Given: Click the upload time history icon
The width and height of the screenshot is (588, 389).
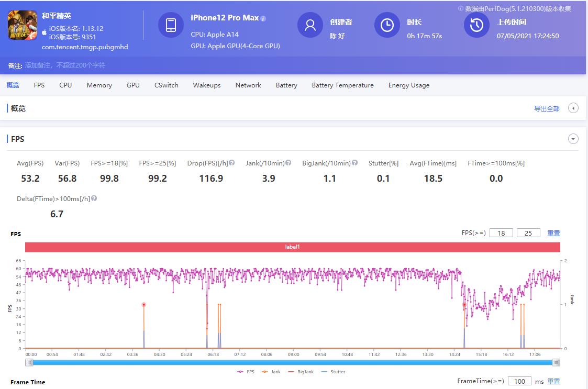Looking at the screenshot, I should [476, 25].
